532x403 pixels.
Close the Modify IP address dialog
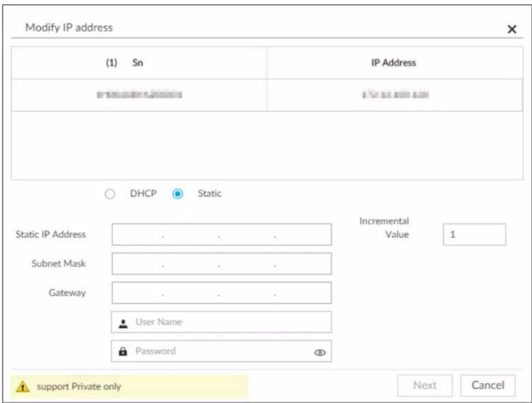[512, 29]
